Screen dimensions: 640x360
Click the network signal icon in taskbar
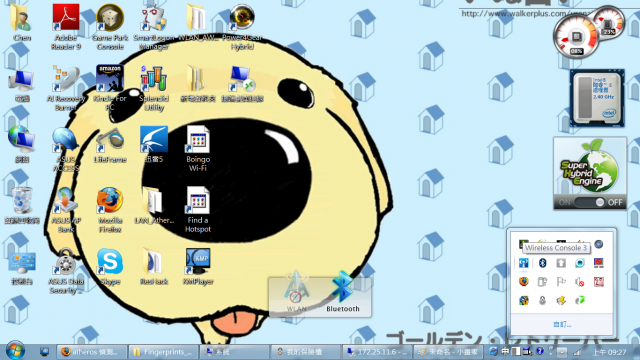click(x=577, y=351)
